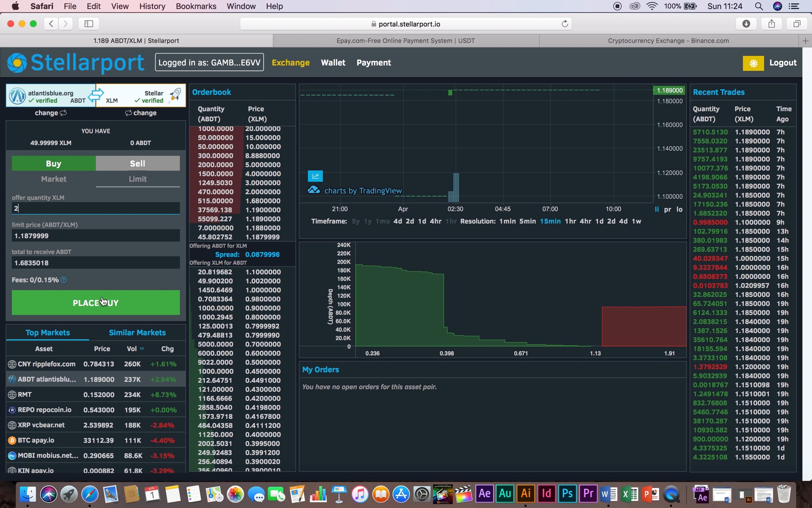The image size is (812, 508).
Task: Click the limit price (ABDT/XLM) field
Action: [96, 236]
